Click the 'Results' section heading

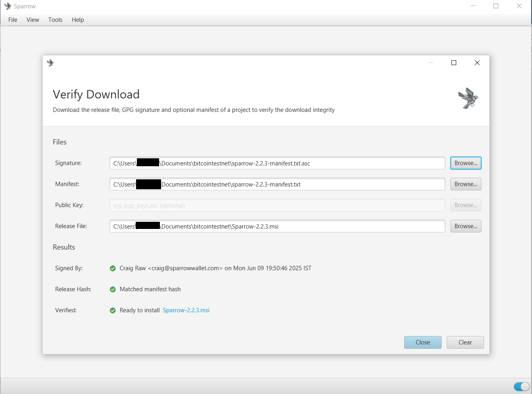click(64, 247)
